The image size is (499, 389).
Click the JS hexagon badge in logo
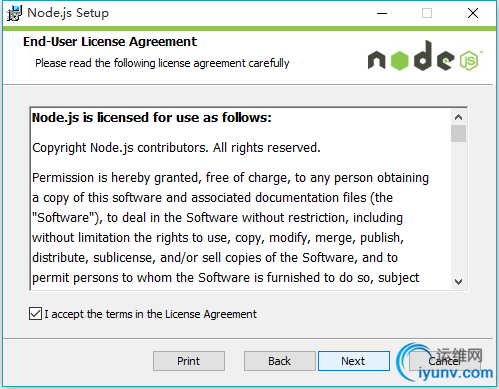pos(469,61)
